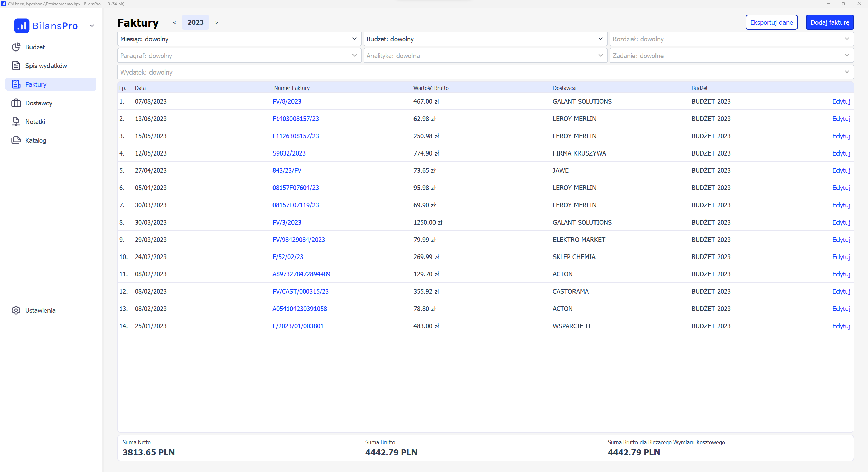
Task: Open the Dostawcy menu item
Action: click(x=39, y=103)
